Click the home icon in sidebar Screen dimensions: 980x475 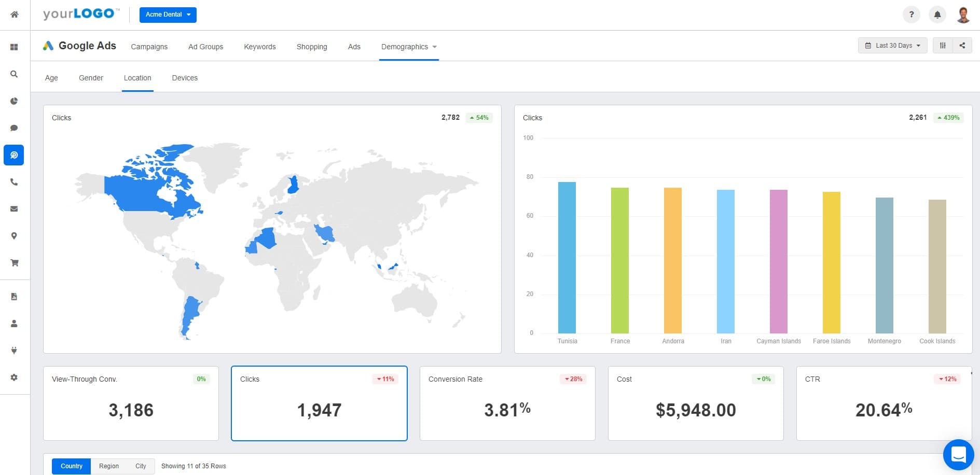pyautogui.click(x=15, y=15)
